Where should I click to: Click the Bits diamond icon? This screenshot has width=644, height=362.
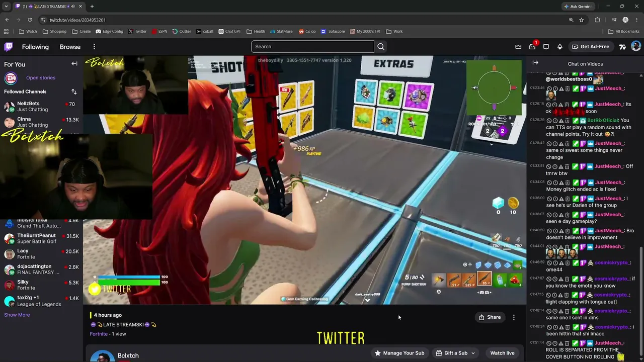[559, 47]
